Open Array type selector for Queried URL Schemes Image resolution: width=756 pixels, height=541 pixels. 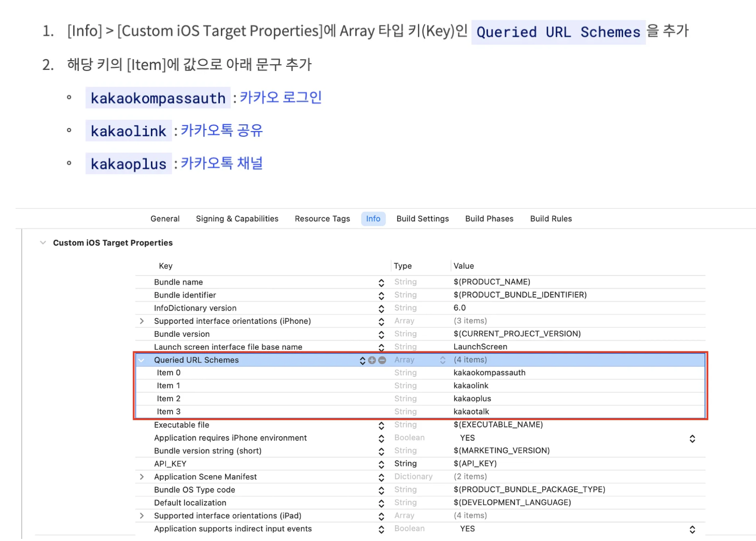click(443, 360)
